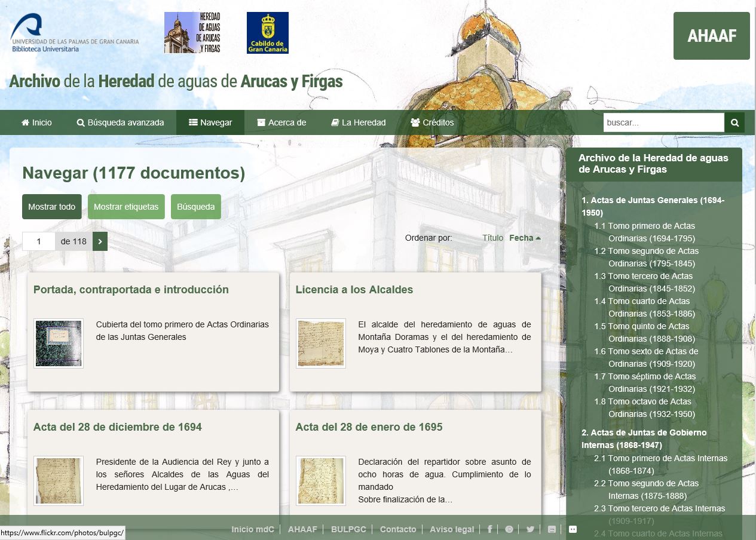
Task: Click the search magnifier button
Action: click(x=734, y=122)
